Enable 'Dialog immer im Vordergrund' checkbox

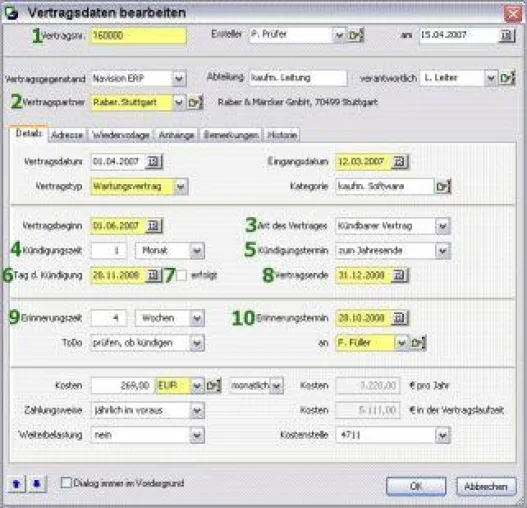click(66, 483)
